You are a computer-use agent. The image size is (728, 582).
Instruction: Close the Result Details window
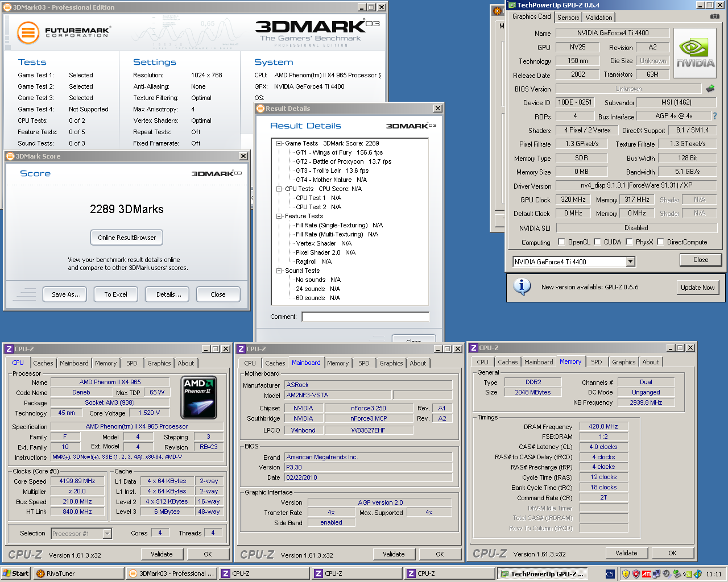pos(437,108)
